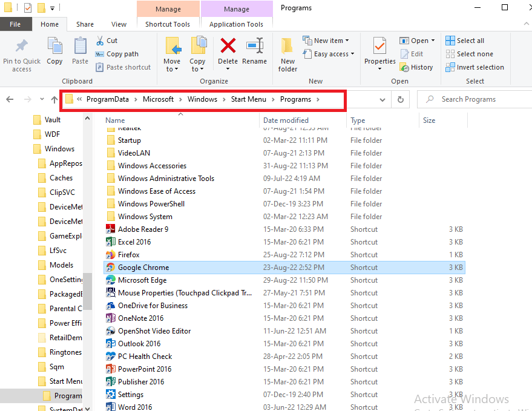Image resolution: width=532 pixels, height=411 pixels.
Task: Open the New item dropdown
Action: (326, 41)
